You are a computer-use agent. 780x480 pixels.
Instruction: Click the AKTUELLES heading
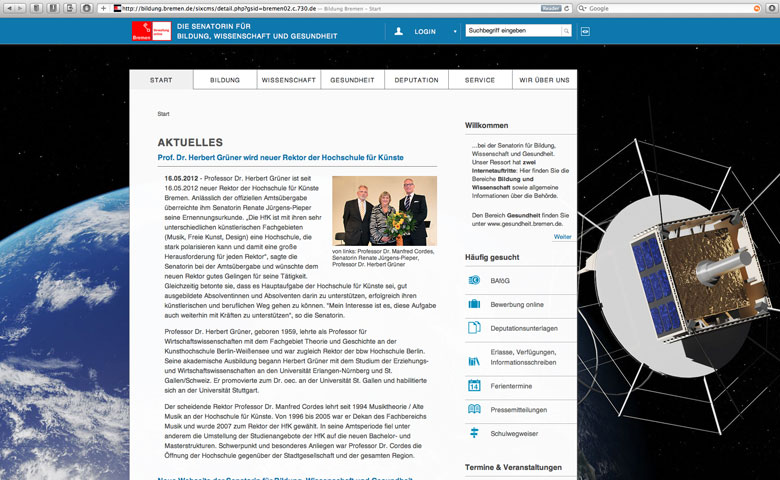tap(190, 142)
